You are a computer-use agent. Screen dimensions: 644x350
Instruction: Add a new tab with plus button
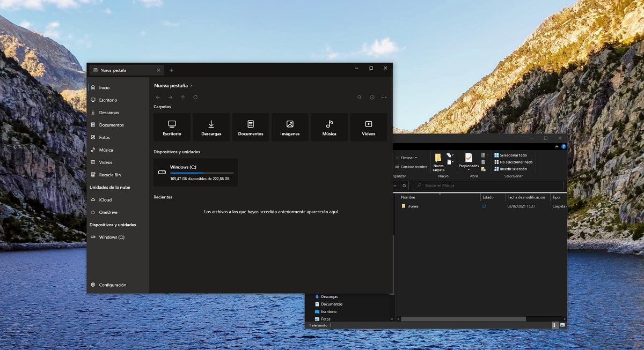pos(172,70)
